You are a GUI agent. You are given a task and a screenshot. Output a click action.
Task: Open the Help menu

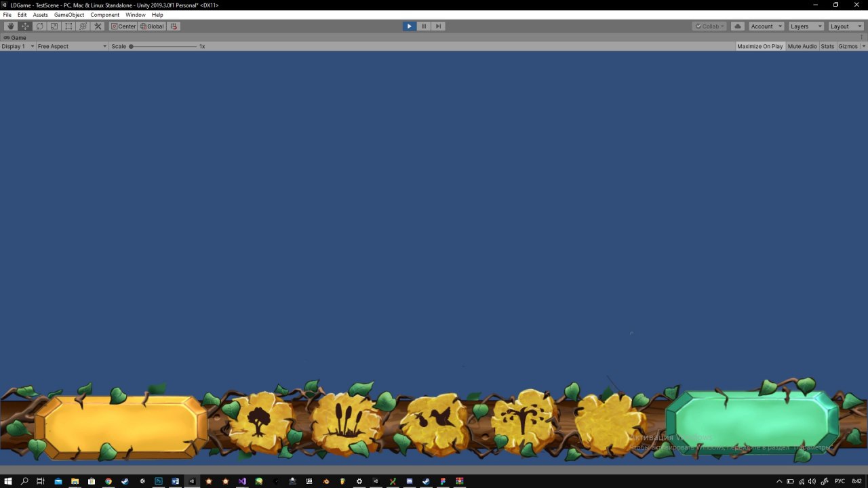click(157, 15)
